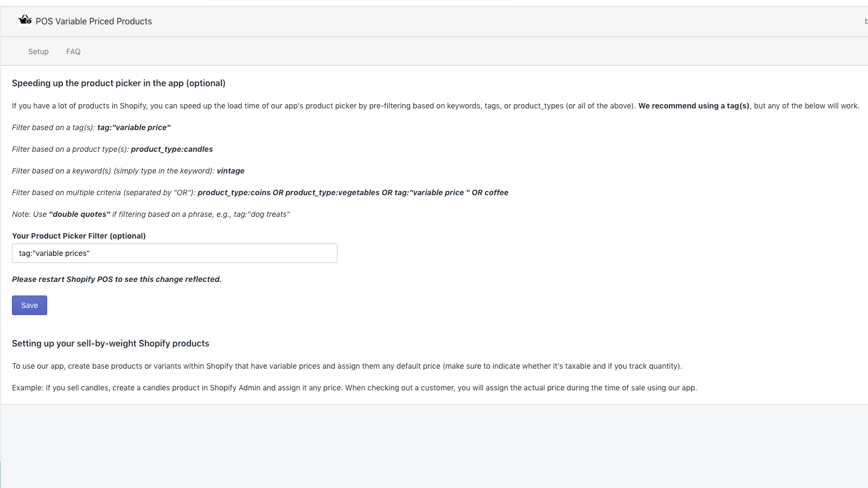Click inside the Product Picker Filter field

tap(174, 253)
